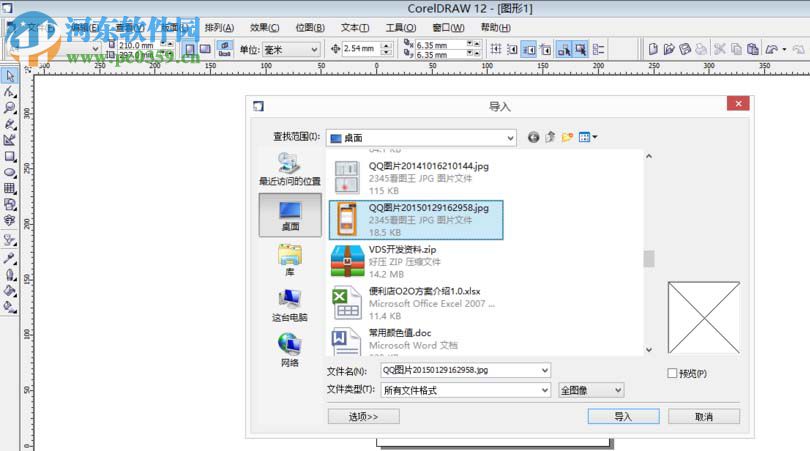810x451 pixels.
Task: Select the Zoom tool in toolbox
Action: (x=9, y=108)
